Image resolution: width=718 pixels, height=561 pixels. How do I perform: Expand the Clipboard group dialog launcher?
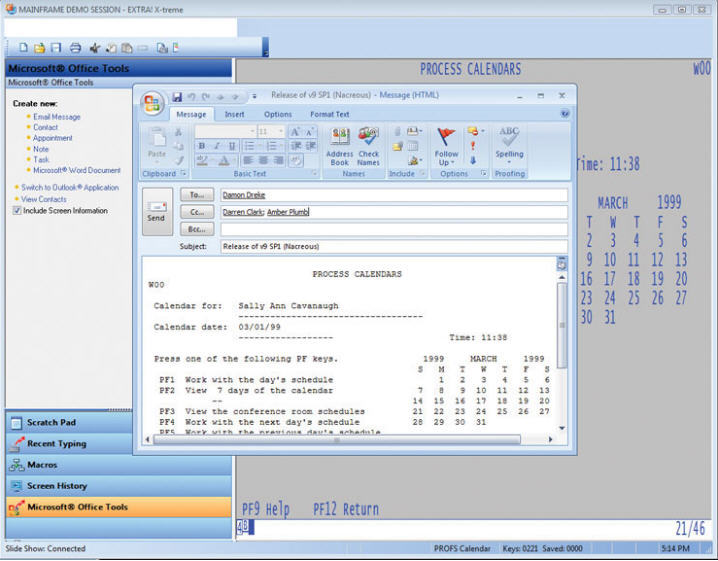pos(184,173)
